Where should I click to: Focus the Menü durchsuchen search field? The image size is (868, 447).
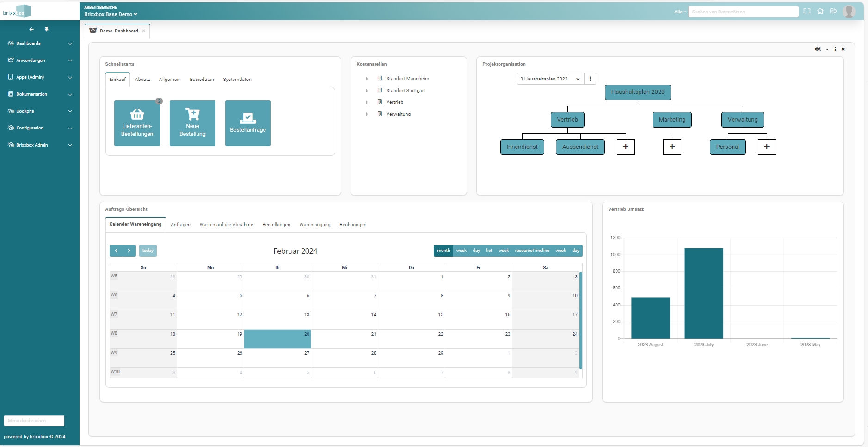point(34,421)
